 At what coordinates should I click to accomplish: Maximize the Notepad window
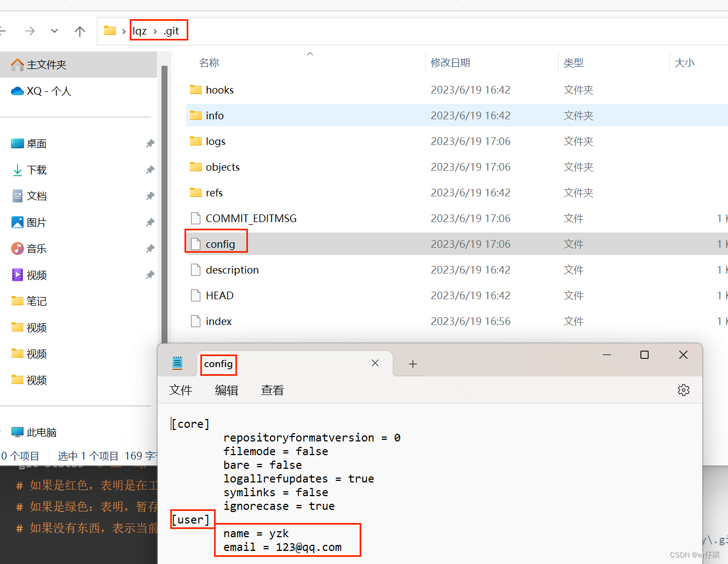(x=645, y=355)
